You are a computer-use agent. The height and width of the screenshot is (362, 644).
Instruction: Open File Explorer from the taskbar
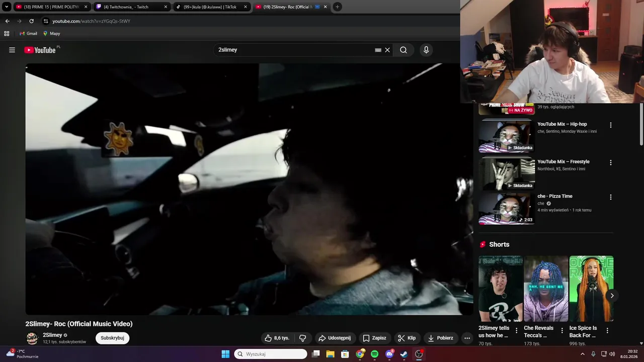(331, 354)
